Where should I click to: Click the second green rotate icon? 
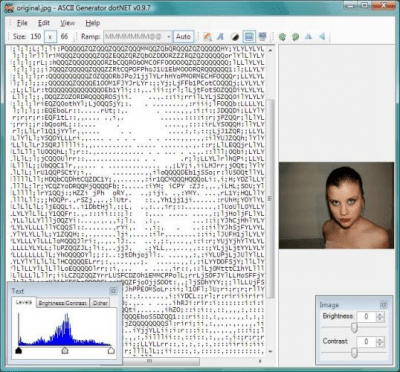tap(295, 37)
